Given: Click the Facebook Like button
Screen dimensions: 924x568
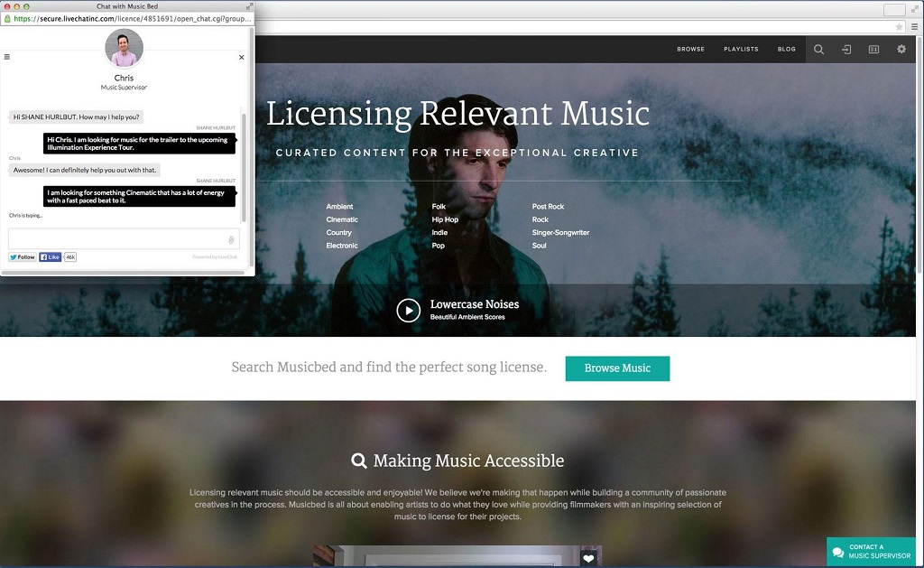Looking at the screenshot, I should [x=51, y=257].
